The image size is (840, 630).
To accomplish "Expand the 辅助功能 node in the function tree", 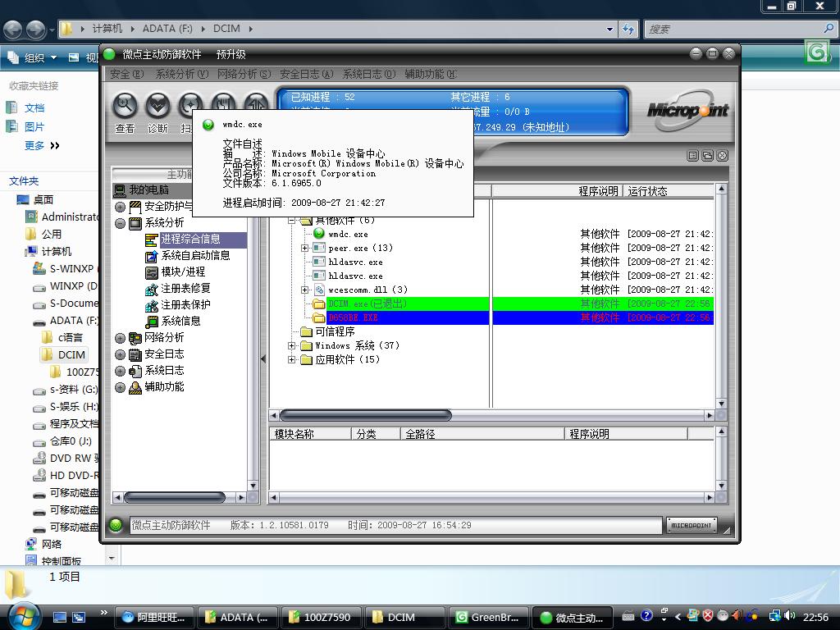I will (120, 387).
